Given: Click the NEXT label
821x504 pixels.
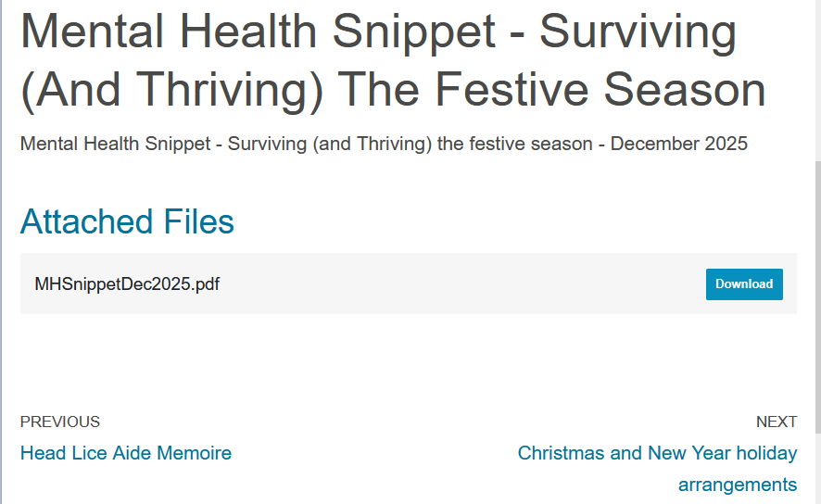Looking at the screenshot, I should pos(776,422).
